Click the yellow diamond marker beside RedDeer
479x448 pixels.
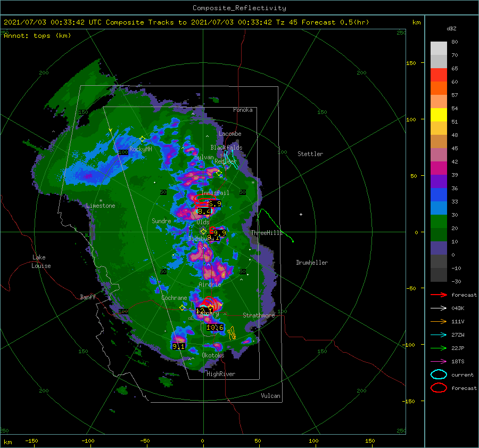coord(219,173)
